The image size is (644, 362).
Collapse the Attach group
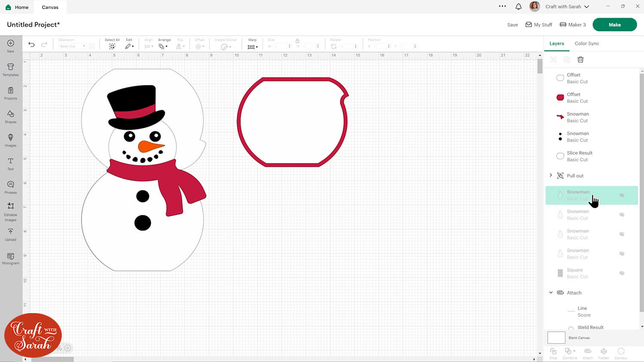click(x=551, y=293)
